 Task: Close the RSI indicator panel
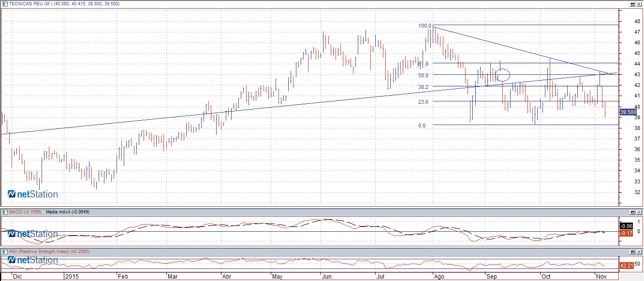tap(639, 252)
